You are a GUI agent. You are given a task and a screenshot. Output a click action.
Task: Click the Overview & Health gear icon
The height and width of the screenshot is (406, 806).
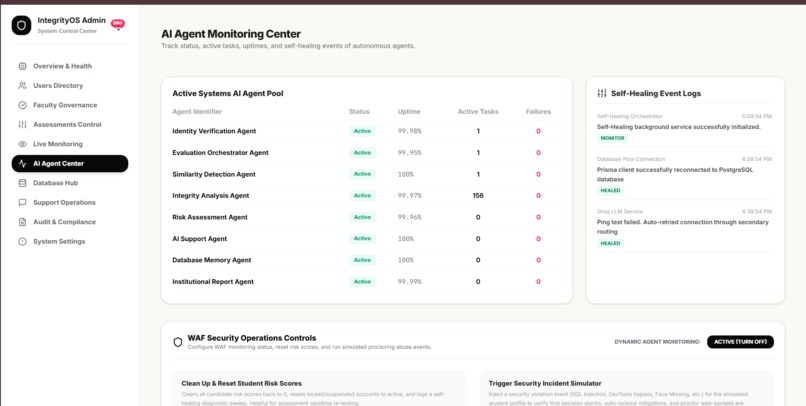click(x=22, y=66)
